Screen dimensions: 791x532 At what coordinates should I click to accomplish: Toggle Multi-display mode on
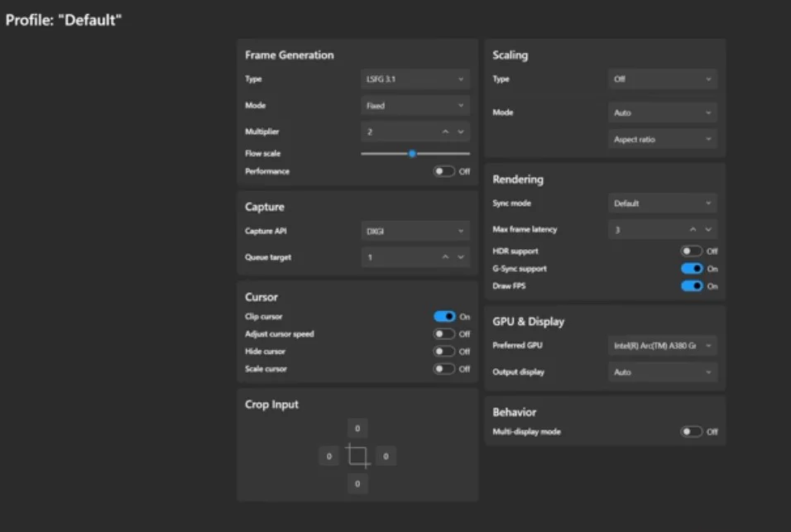tap(691, 432)
